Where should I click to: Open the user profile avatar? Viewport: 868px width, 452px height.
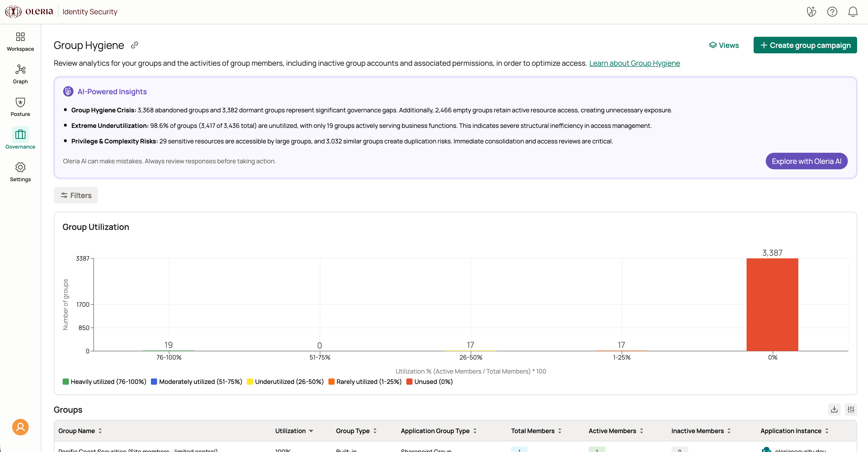pyautogui.click(x=20, y=427)
